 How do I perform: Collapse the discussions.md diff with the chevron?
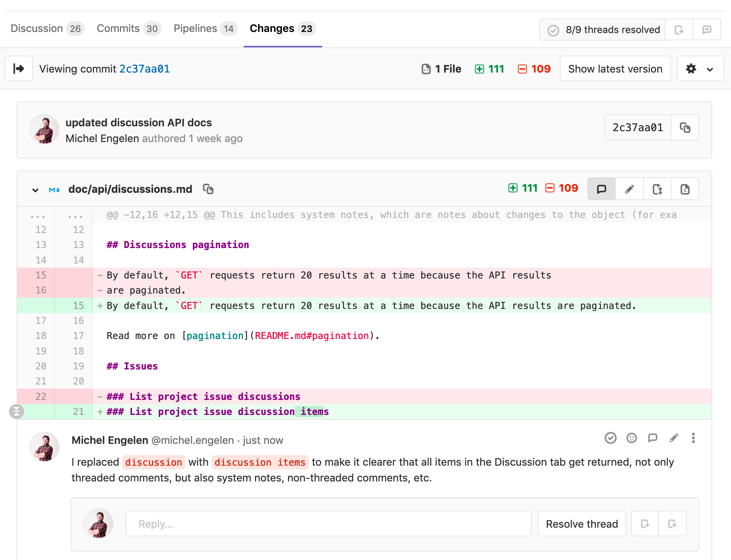pos(35,190)
